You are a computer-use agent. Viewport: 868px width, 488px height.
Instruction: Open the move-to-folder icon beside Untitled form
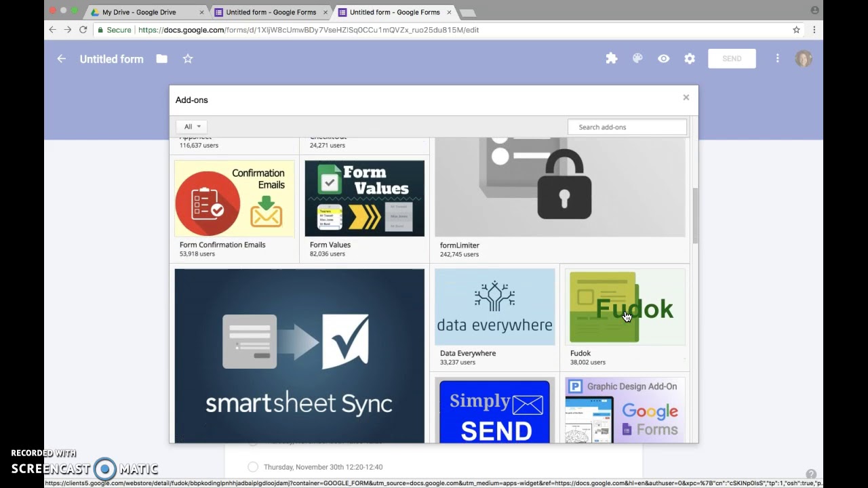tap(161, 59)
